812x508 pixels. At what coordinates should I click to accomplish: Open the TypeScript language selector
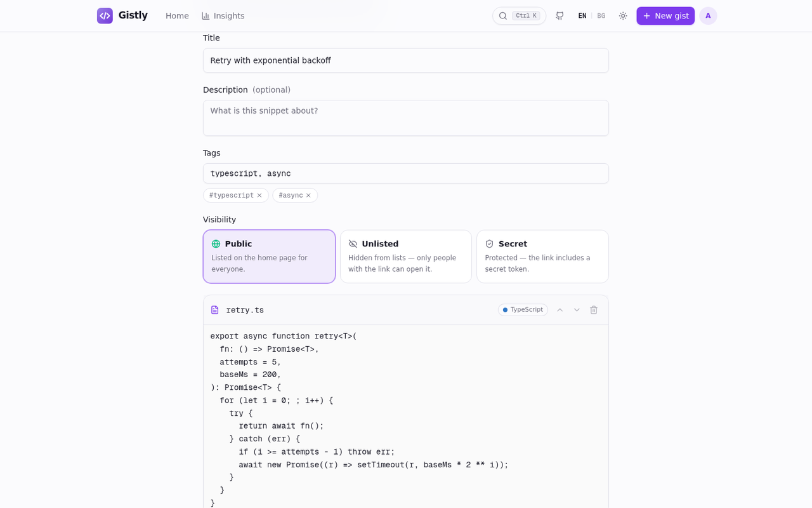click(523, 310)
